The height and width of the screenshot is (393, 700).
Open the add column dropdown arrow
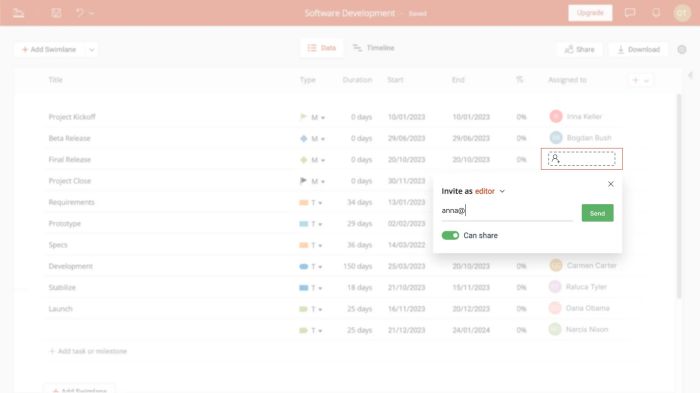pyautogui.click(x=646, y=81)
